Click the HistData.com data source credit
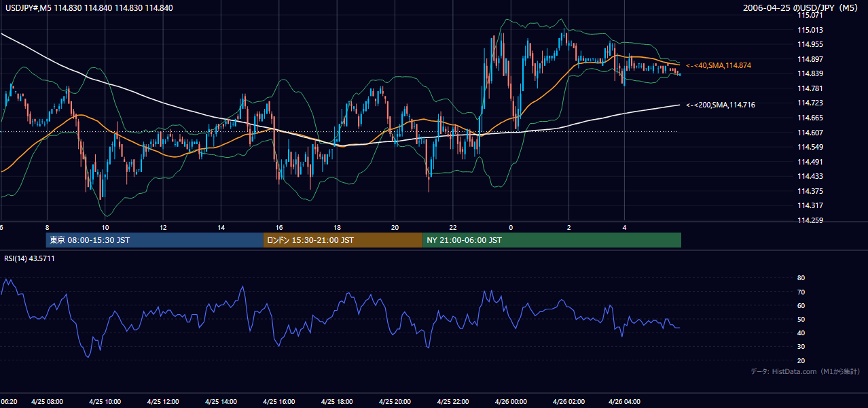This screenshot has width=868, height=408. [805, 371]
